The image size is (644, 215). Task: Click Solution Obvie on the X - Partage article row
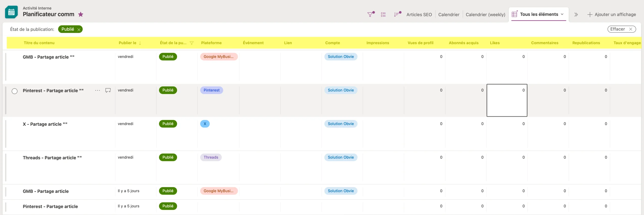[x=341, y=124]
